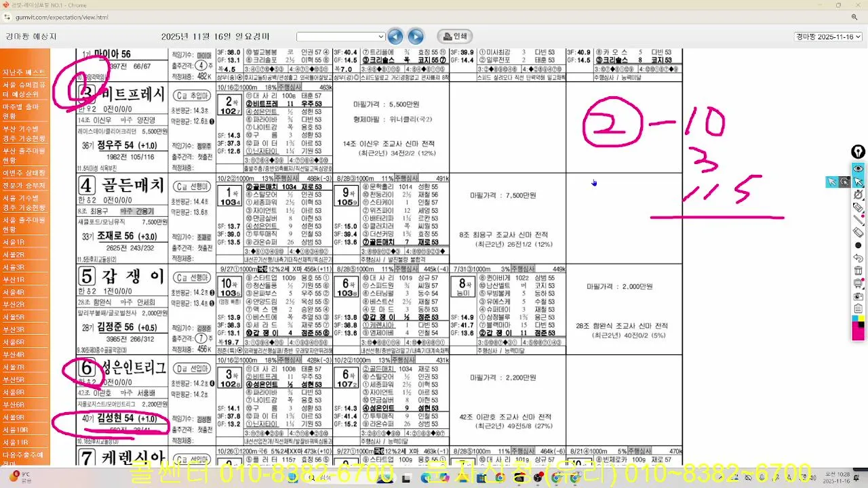Select 서울10R in sidebar
The image size is (868, 488).
16,430
